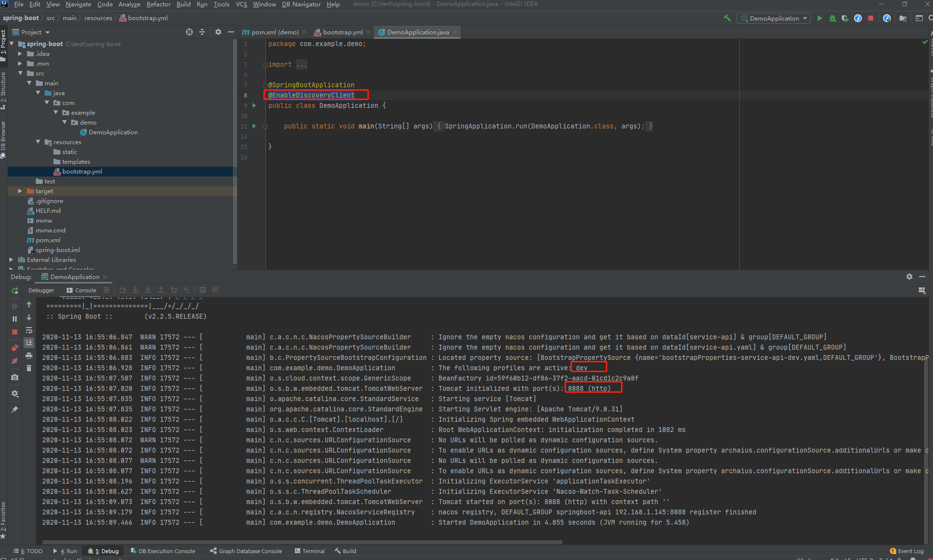
Task: Unfold the collapsed import statements
Action: pos(265,64)
